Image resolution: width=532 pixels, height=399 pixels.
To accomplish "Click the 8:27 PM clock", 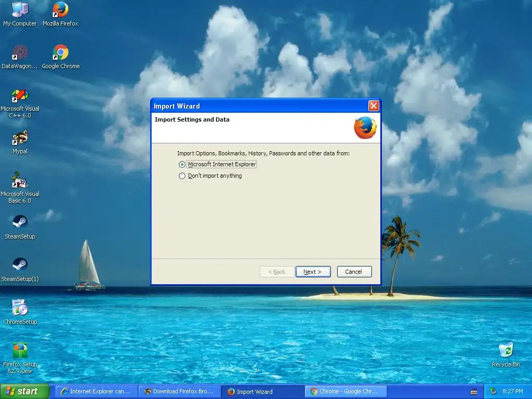I will click(x=513, y=392).
